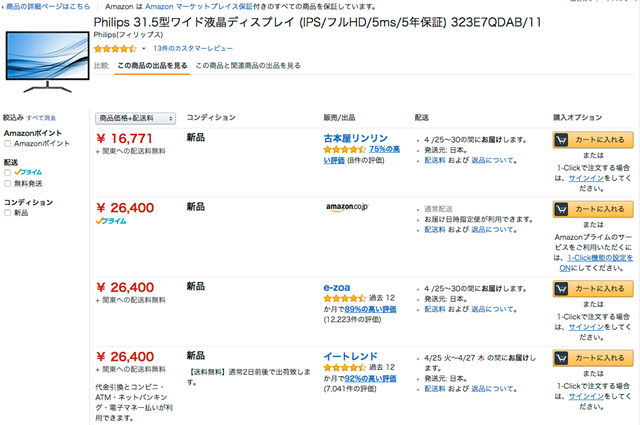Open 13件のカスタマーレビュー link
Viewport: 640px width, 425px height.
point(193,48)
